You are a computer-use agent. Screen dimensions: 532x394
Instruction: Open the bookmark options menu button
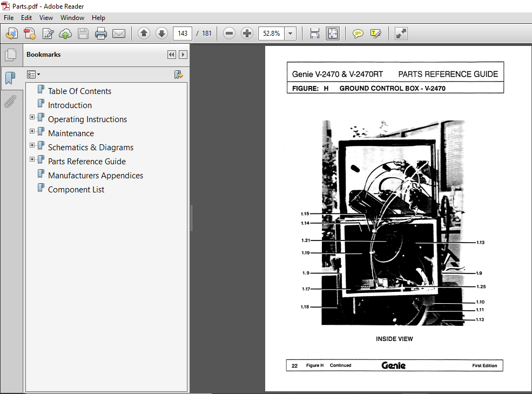[x=33, y=75]
